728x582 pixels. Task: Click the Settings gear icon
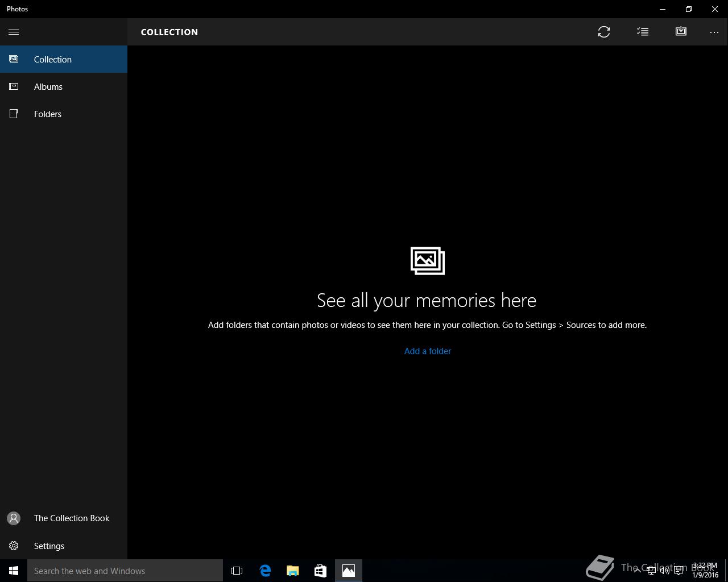[14, 546]
